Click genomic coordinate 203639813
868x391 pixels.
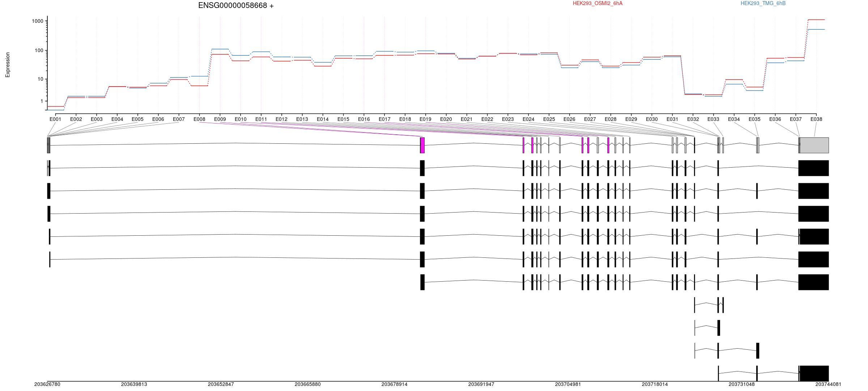pyautogui.click(x=134, y=384)
